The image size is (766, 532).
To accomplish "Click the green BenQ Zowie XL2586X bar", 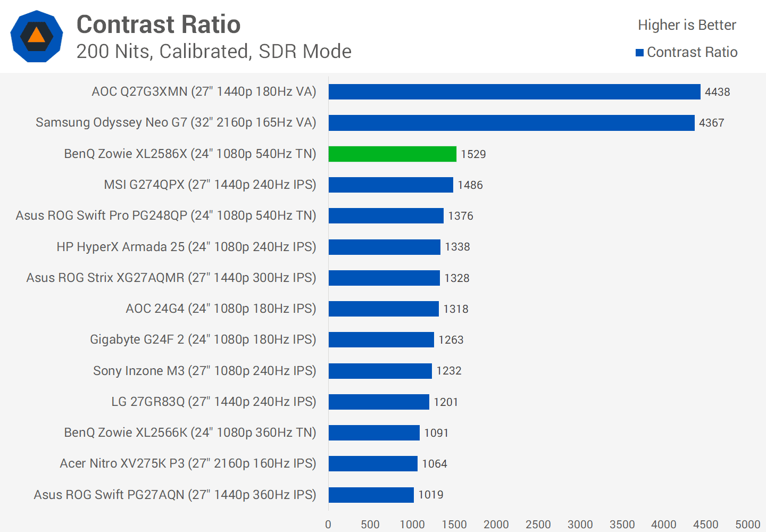I will coord(392,154).
